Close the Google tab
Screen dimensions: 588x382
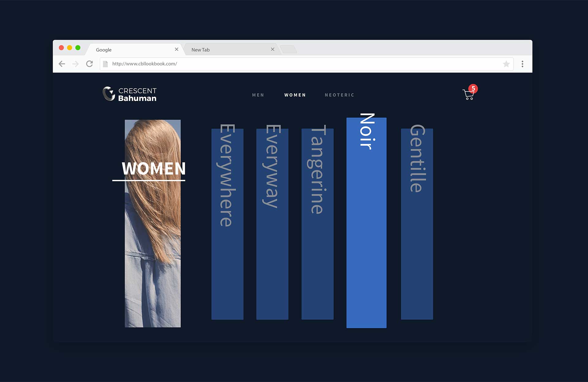[x=176, y=49]
